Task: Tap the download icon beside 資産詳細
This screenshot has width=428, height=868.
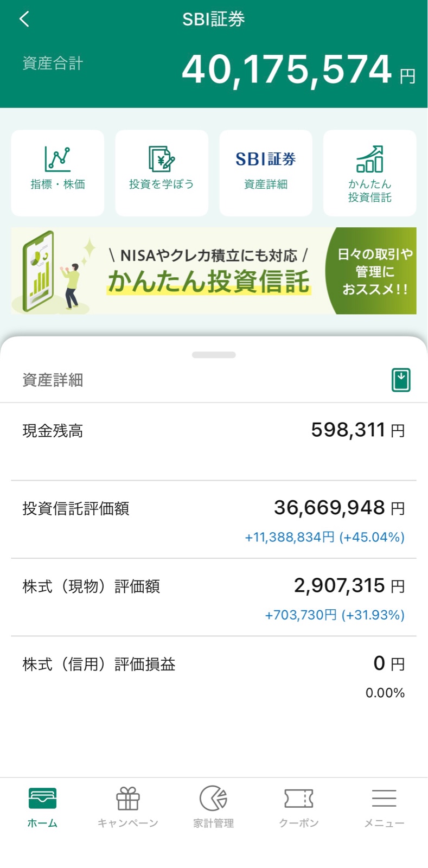Action: click(401, 380)
